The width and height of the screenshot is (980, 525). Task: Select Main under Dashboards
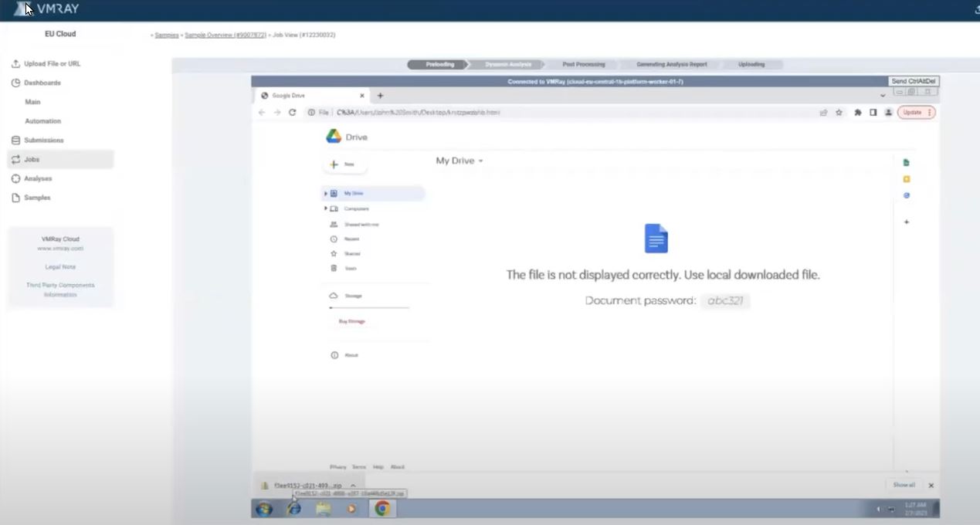pos(32,102)
